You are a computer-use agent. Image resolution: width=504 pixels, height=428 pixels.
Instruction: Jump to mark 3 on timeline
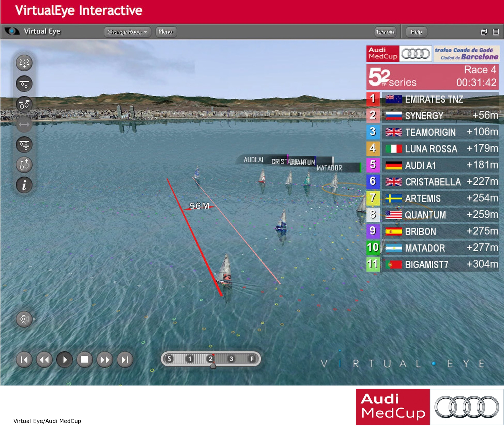tap(231, 359)
